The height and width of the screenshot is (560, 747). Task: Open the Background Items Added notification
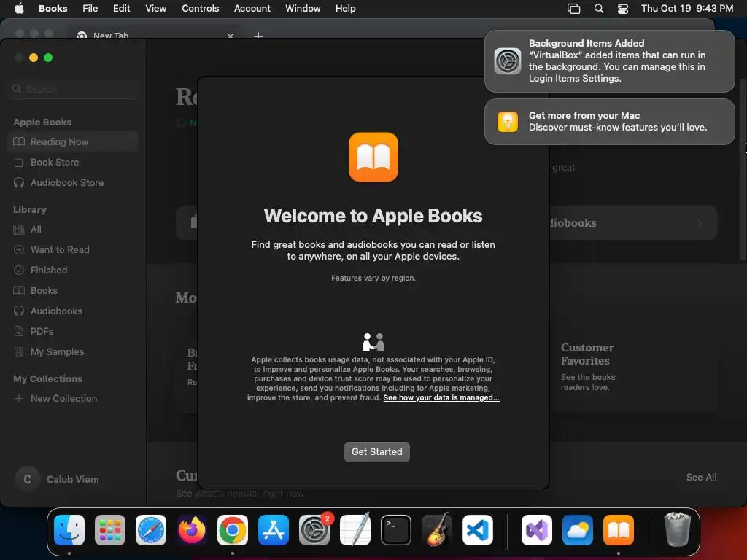pos(609,61)
